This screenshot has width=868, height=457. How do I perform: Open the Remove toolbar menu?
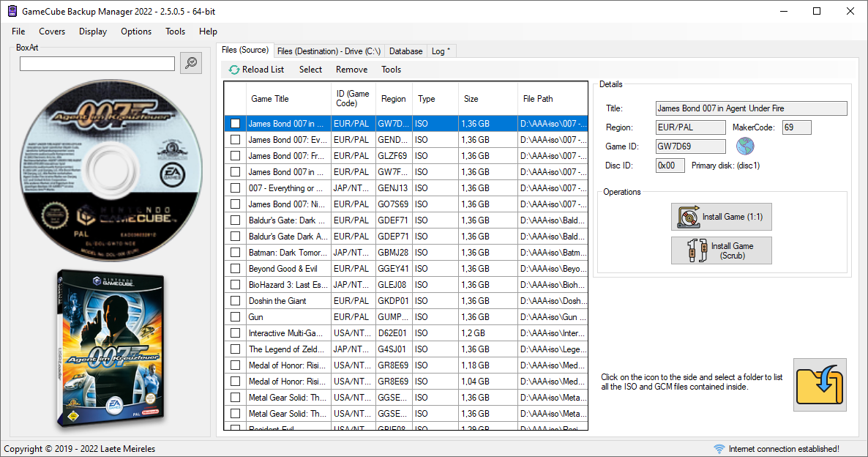point(351,70)
